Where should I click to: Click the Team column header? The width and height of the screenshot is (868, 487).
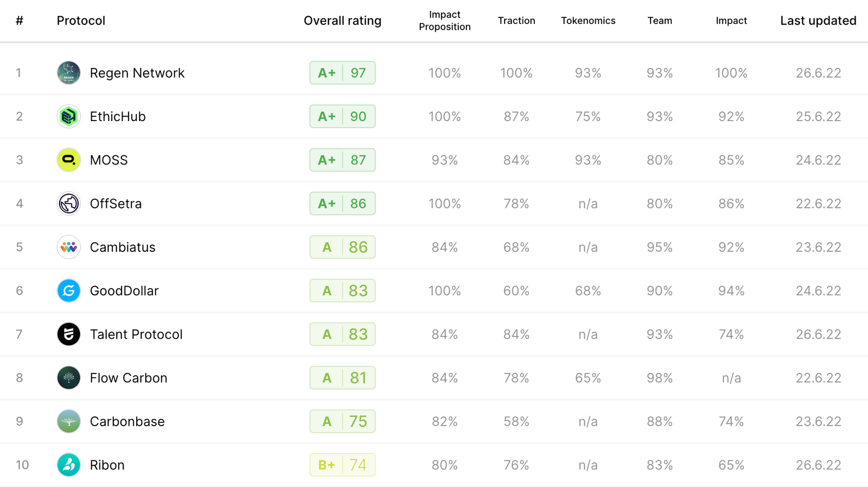pos(660,21)
